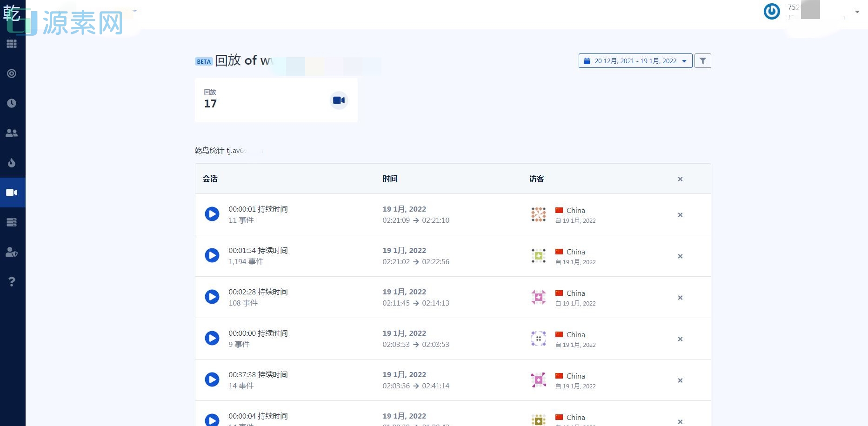Open the date range picker dropdown
868x426 pixels.
(635, 61)
